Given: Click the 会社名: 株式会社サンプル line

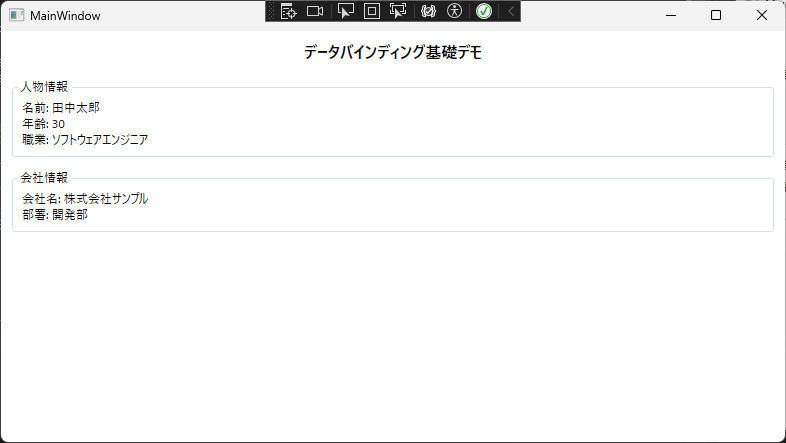Looking at the screenshot, I should coord(85,199).
